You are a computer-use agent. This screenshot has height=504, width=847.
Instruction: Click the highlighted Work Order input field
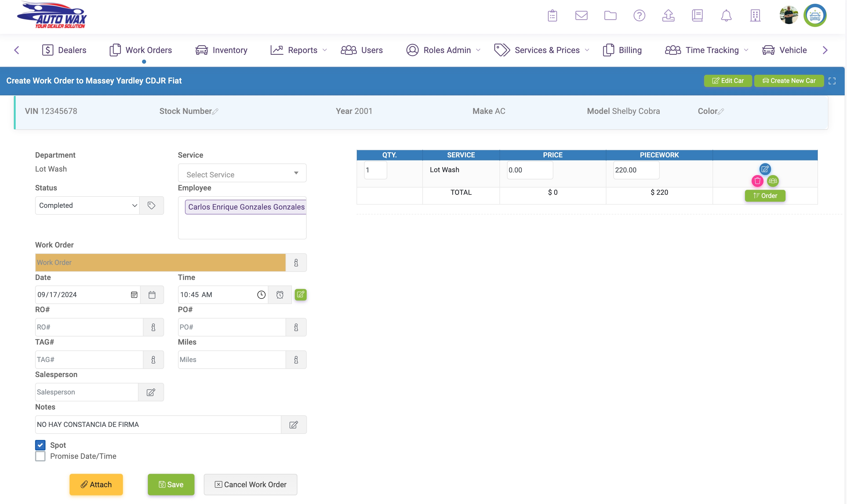pos(160,263)
